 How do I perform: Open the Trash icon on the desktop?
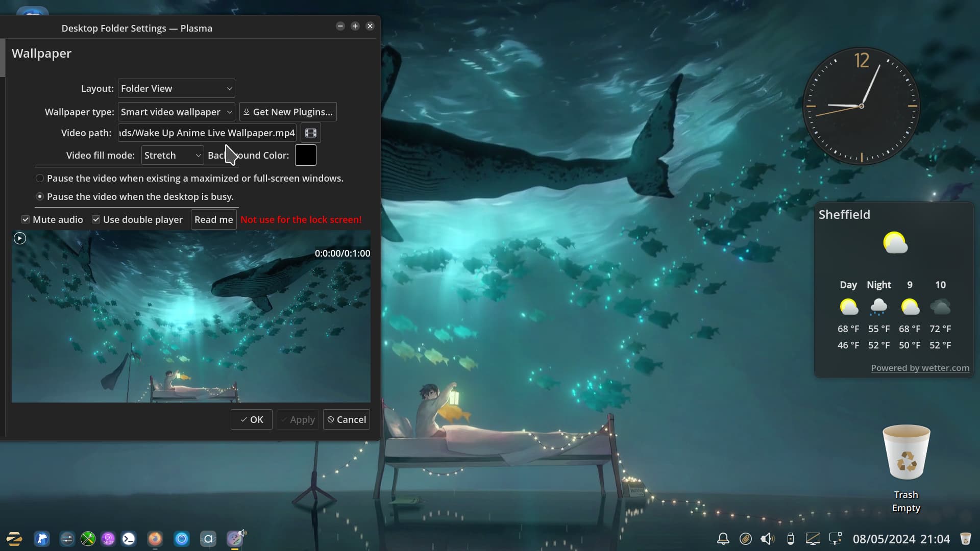click(906, 453)
